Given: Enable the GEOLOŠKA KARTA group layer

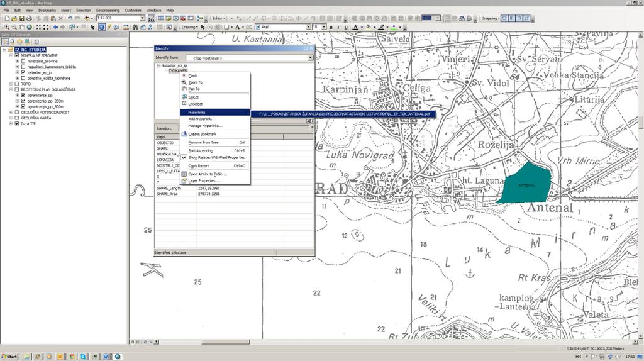Looking at the screenshot, I should [17, 118].
